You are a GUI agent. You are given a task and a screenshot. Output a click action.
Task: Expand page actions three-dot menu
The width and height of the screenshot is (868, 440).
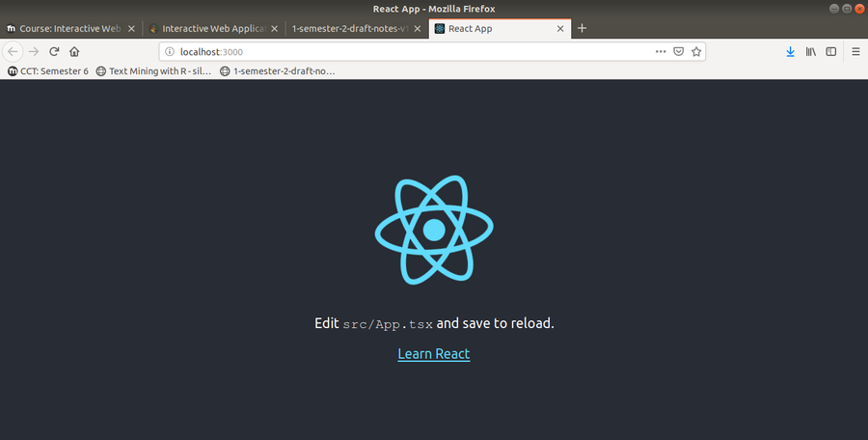click(x=660, y=51)
